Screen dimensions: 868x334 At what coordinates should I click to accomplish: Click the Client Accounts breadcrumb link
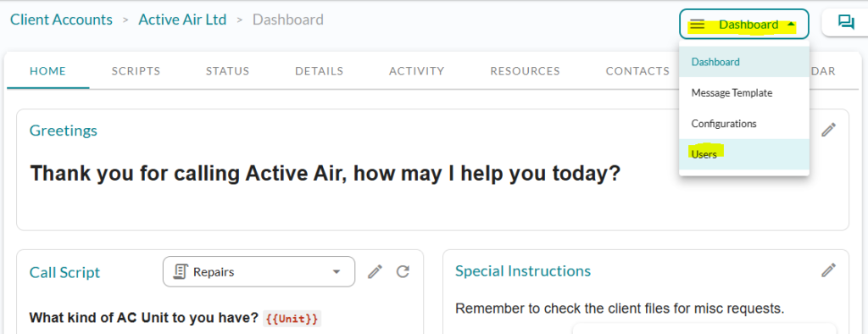point(61,20)
